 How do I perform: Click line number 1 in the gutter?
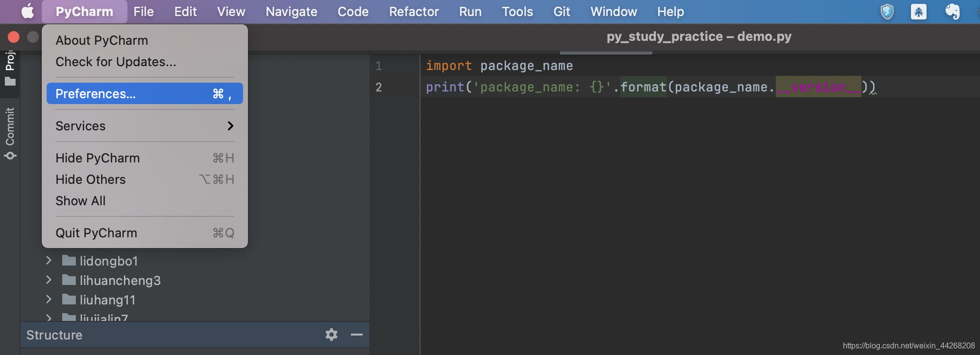click(379, 66)
